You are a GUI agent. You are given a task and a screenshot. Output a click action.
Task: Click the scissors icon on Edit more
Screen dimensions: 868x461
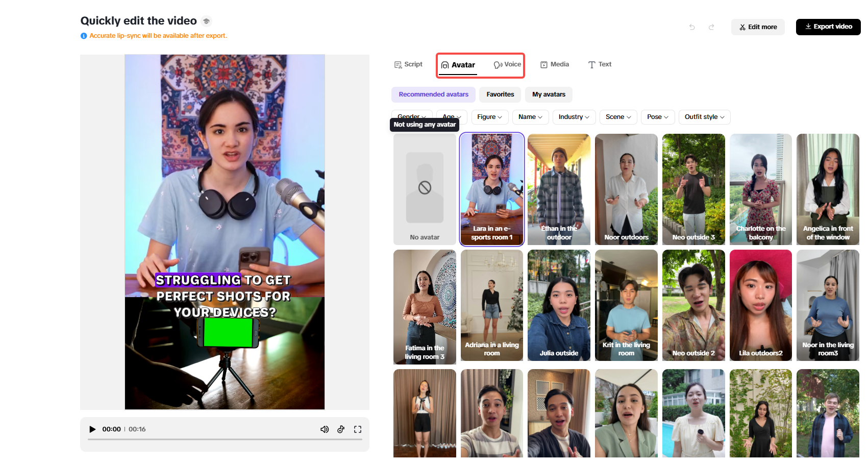743,27
